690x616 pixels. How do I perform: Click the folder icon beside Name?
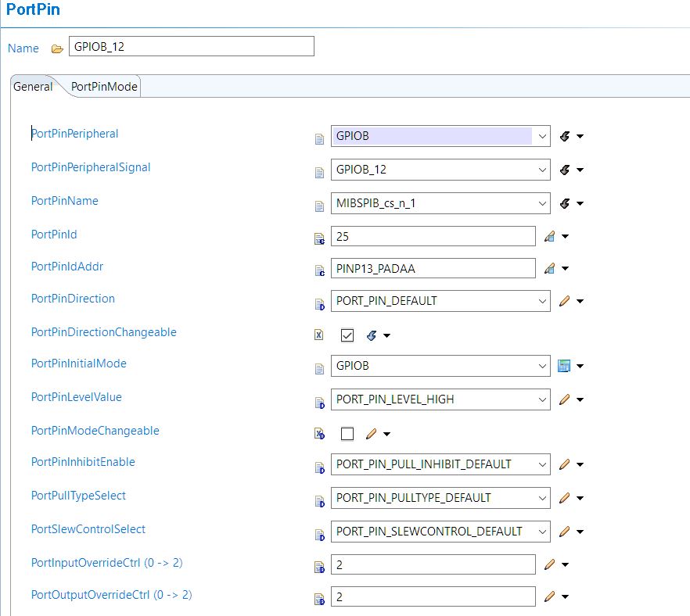pos(57,48)
